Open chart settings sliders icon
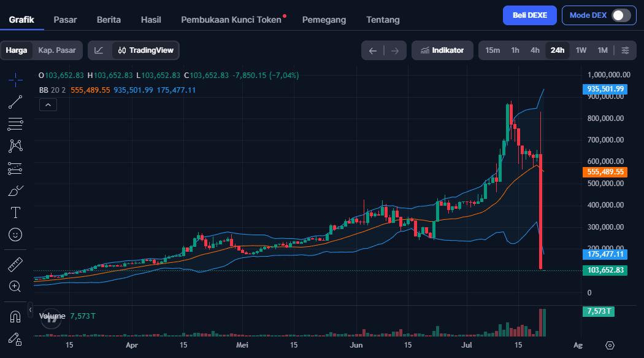 click(x=625, y=50)
